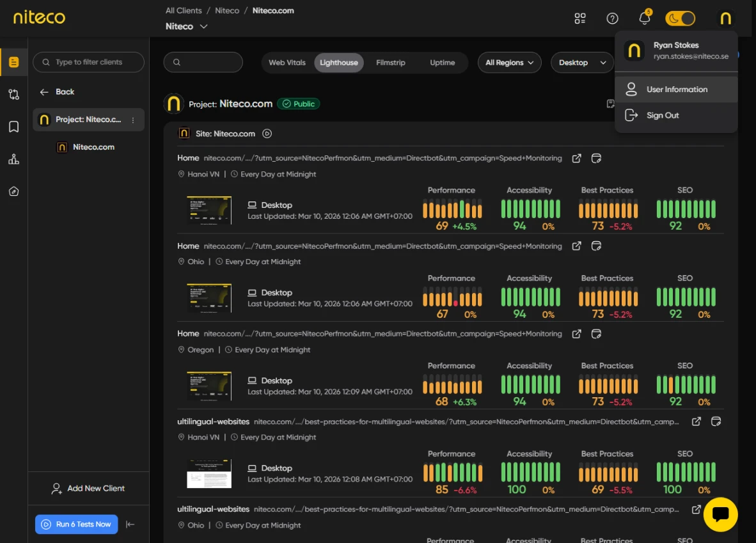This screenshot has width=756, height=543.
Task: Select User Information from the profile menu
Action: [676, 90]
